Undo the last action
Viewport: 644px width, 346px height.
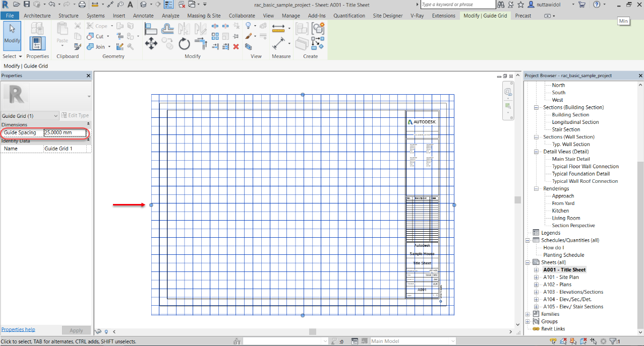[x=51, y=4]
